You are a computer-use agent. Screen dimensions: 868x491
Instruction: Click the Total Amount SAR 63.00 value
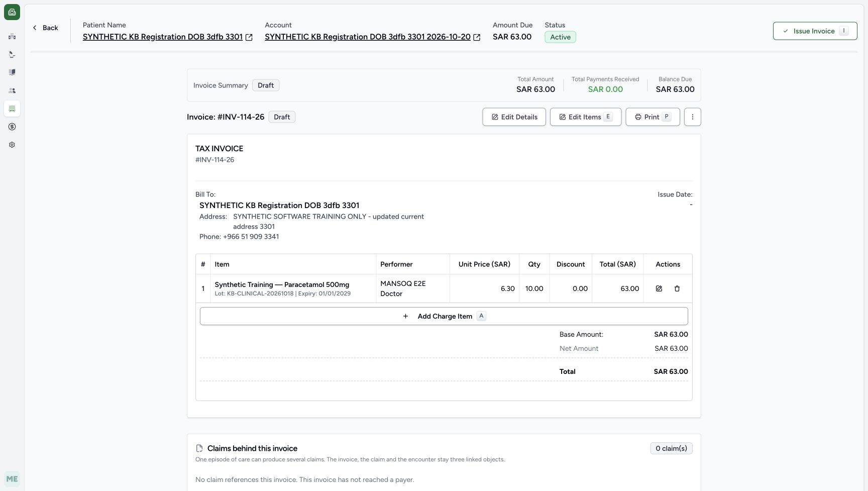535,89
